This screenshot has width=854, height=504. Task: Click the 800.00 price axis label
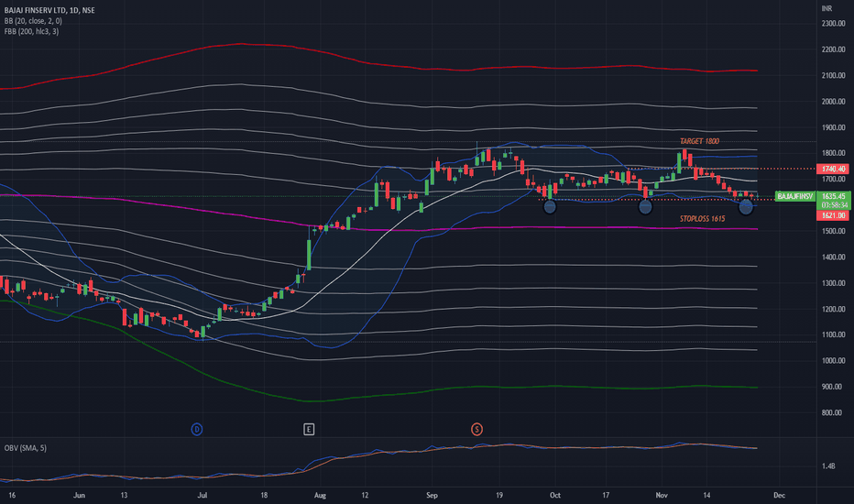833,412
